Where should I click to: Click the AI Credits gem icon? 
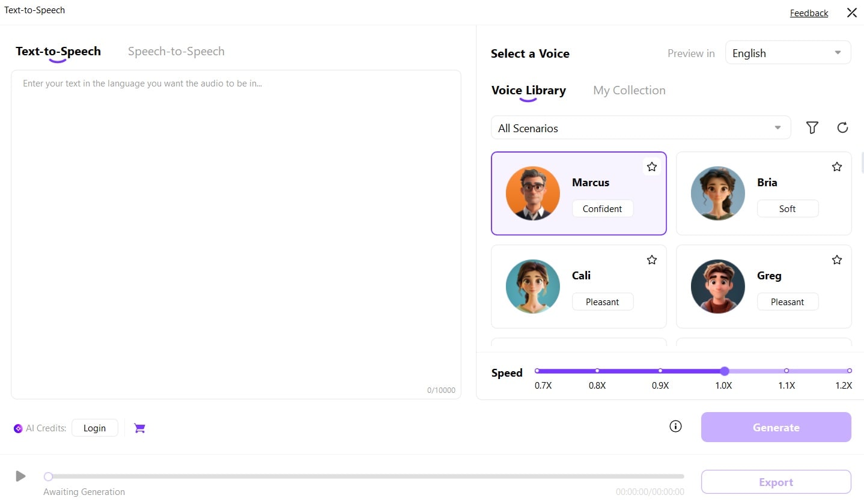(x=18, y=428)
